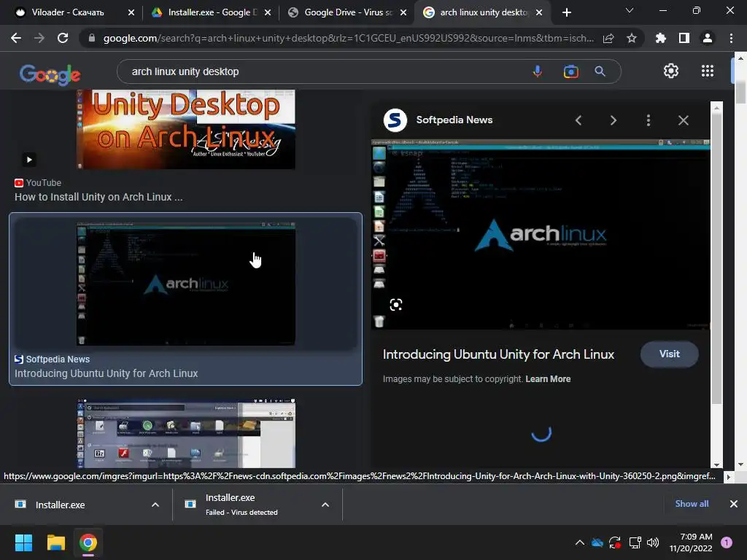Open File Explorer from the taskbar
The height and width of the screenshot is (560, 747).
(55, 542)
